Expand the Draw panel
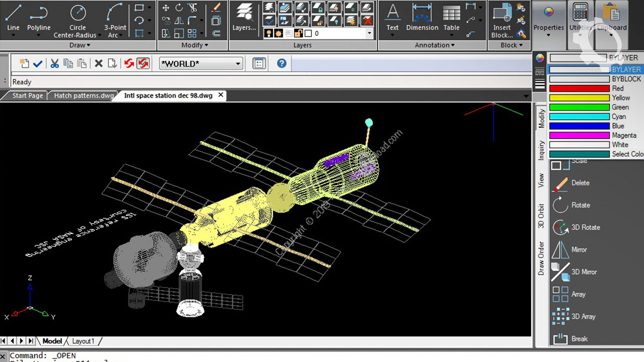Screen dimensions: 644x362 click(x=79, y=45)
